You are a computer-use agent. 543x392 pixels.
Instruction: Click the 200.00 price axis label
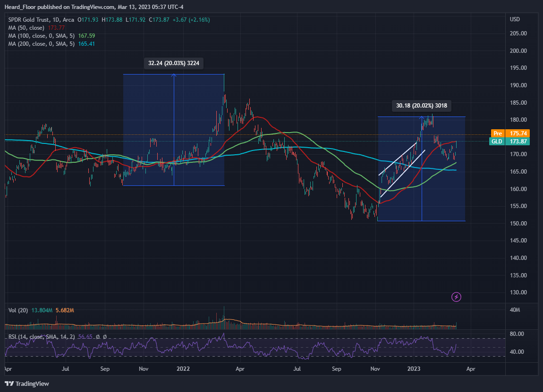pyautogui.click(x=518, y=51)
